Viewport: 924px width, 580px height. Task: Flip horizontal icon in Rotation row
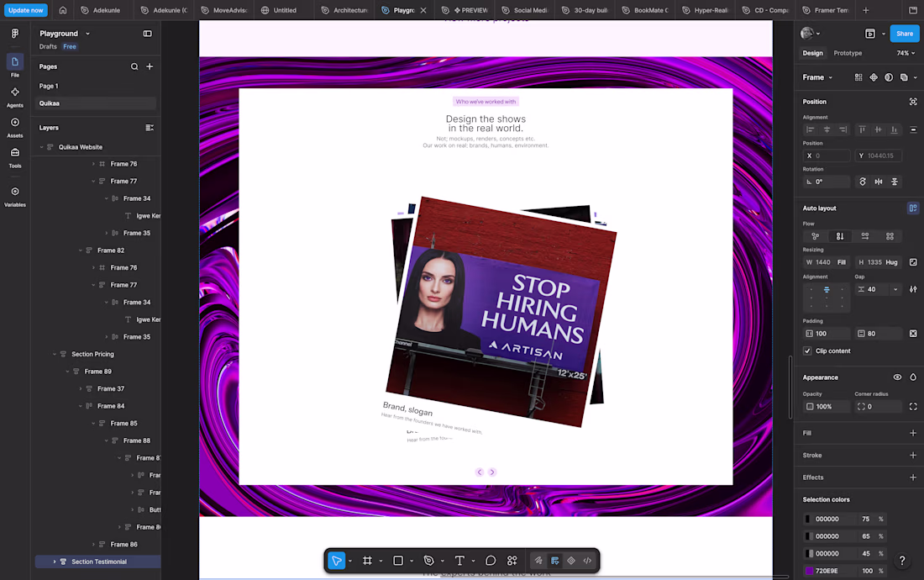tap(879, 182)
